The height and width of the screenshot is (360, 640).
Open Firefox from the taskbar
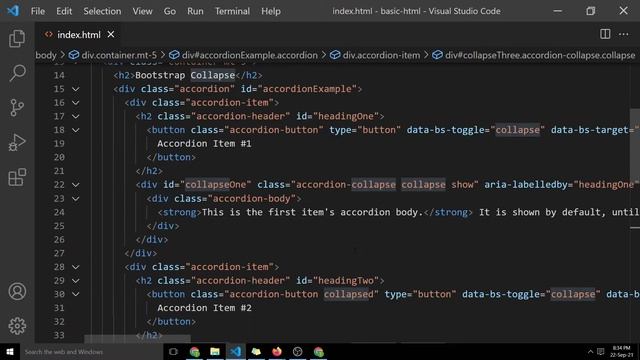tap(277, 351)
